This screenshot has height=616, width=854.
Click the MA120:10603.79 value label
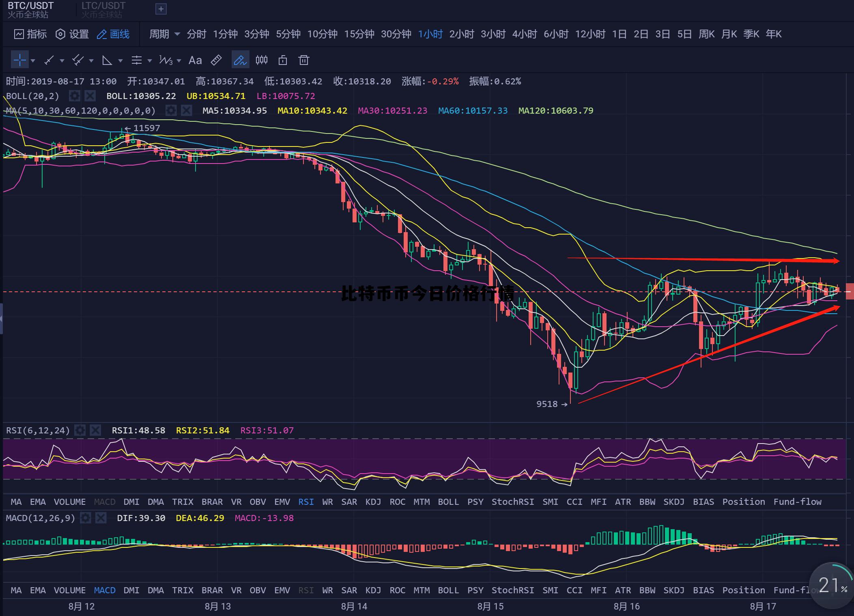(556, 110)
